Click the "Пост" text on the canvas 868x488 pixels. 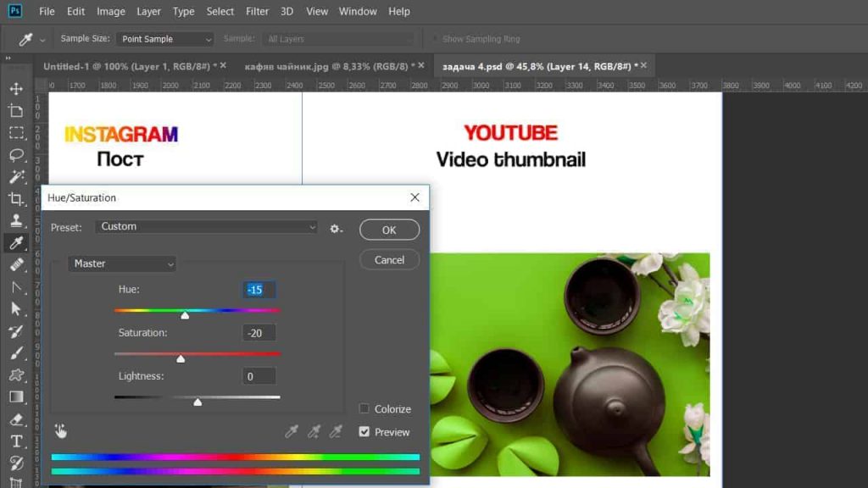[x=120, y=159]
